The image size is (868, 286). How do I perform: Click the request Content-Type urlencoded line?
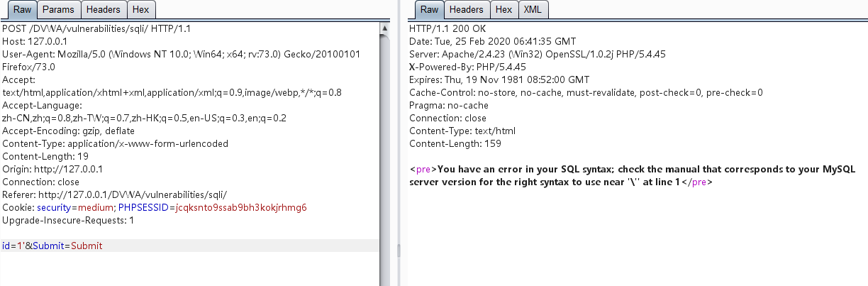tap(116, 144)
